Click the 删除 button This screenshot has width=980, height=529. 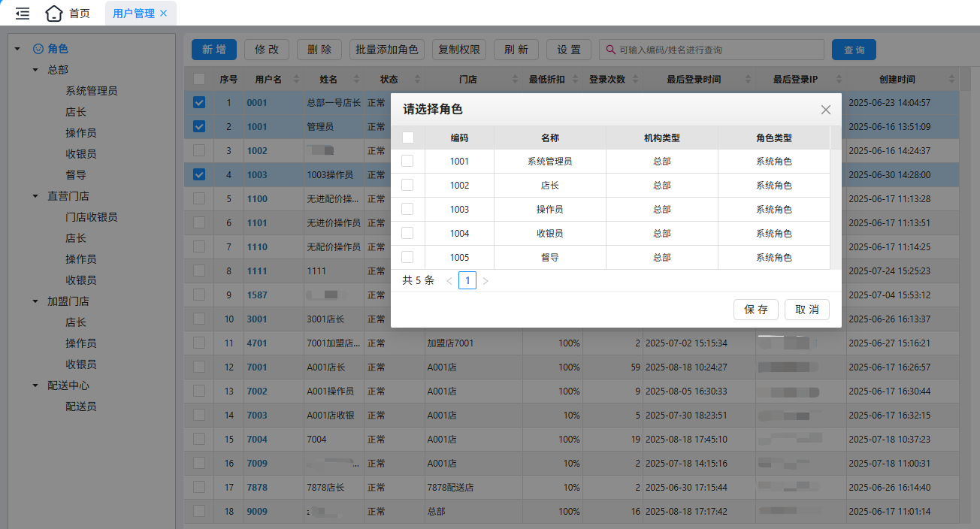(319, 50)
